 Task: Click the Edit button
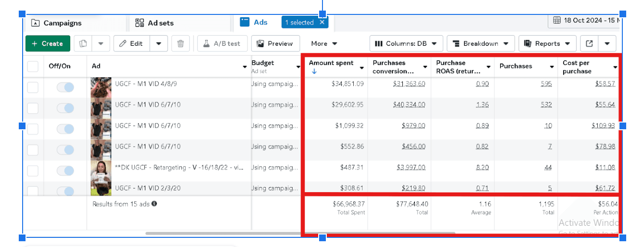(x=131, y=43)
